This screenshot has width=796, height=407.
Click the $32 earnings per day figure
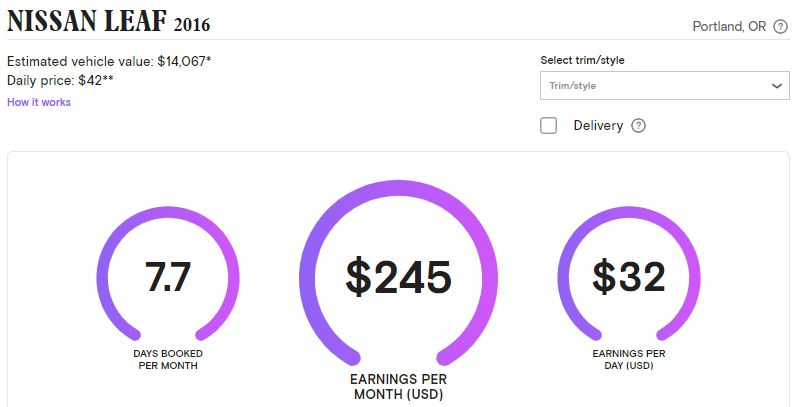[x=628, y=277]
